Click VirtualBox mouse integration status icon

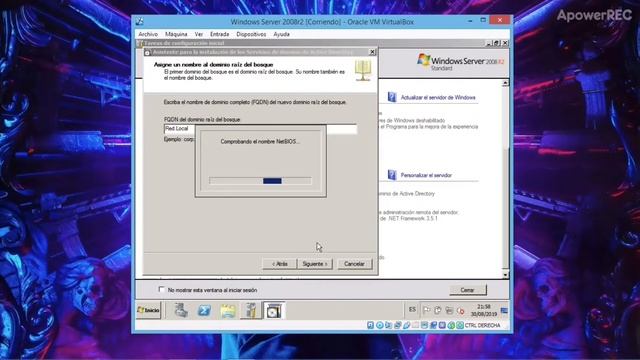tap(451, 325)
